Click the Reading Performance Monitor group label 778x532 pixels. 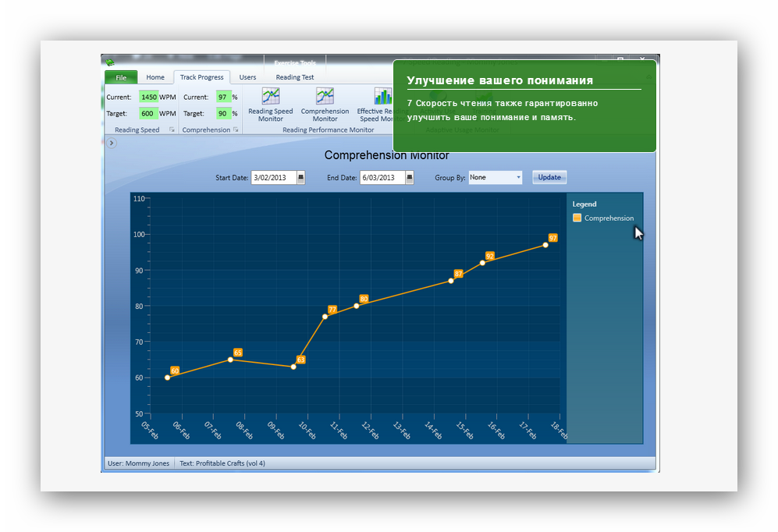click(x=328, y=130)
